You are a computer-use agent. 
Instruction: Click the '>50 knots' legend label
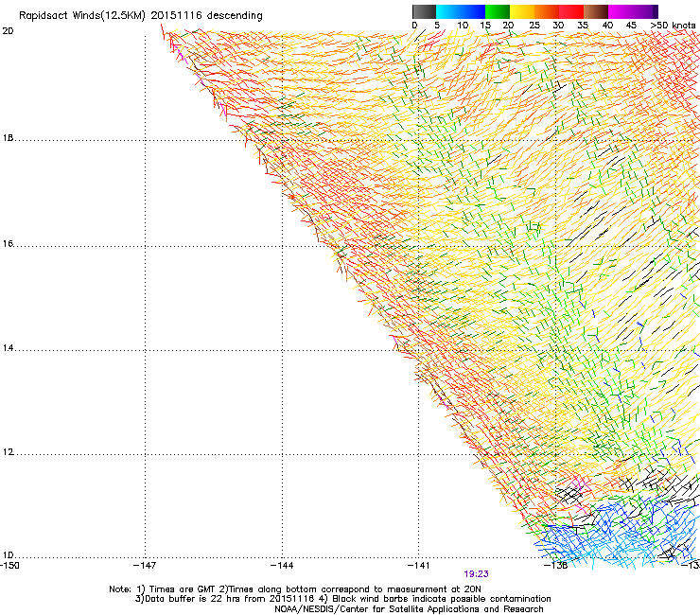(673, 26)
